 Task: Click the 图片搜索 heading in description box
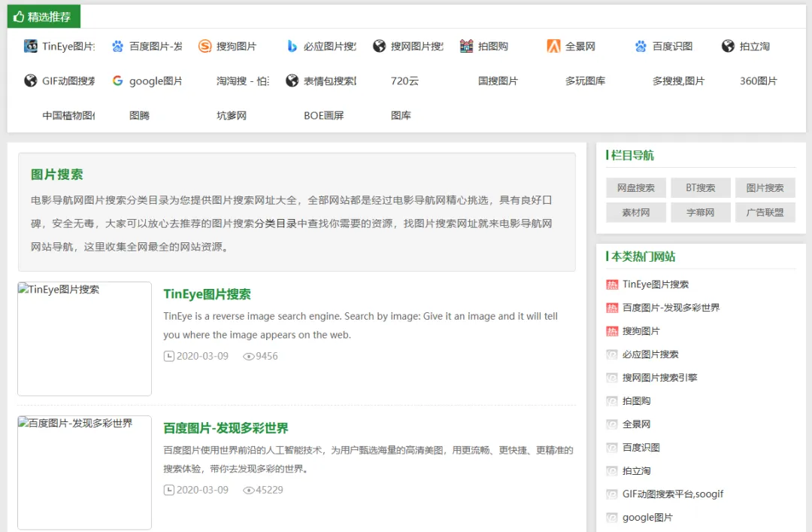57,175
